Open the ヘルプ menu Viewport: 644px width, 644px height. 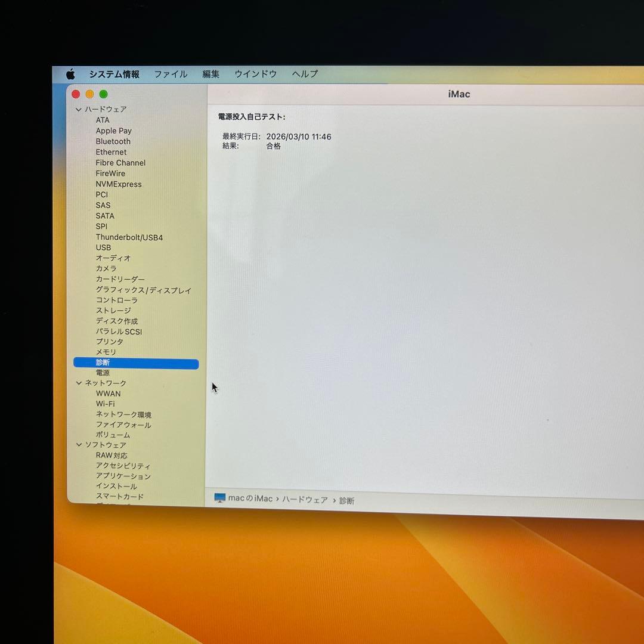305,74
